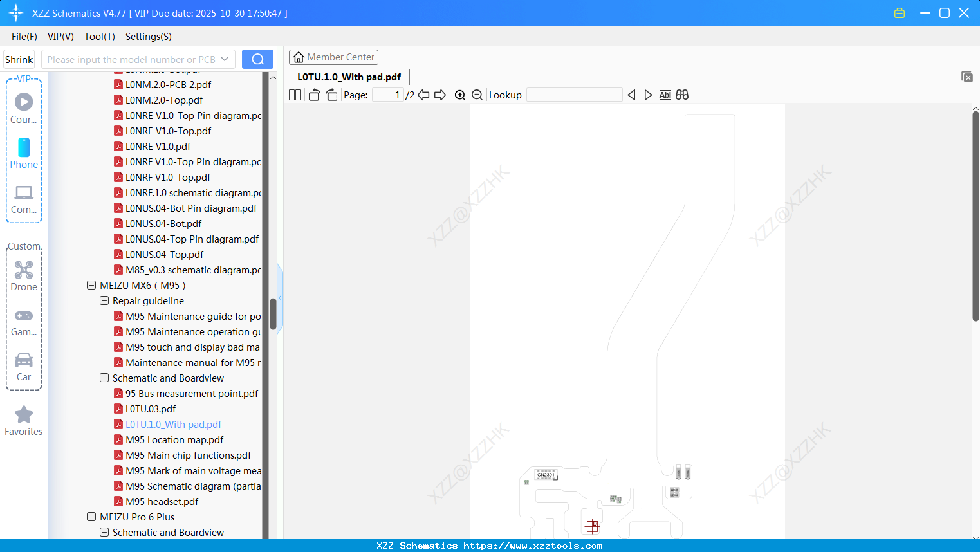980x552 pixels.
Task: Open the Member Center
Action: tap(333, 57)
